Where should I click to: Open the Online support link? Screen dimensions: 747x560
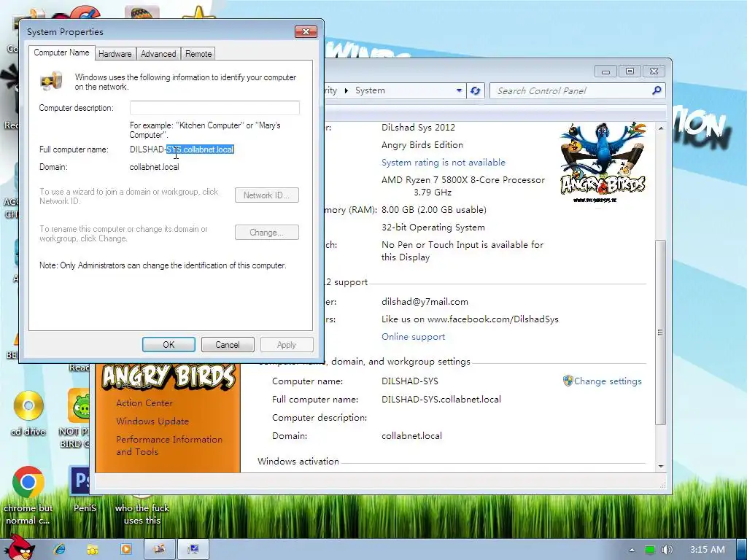pyautogui.click(x=413, y=337)
